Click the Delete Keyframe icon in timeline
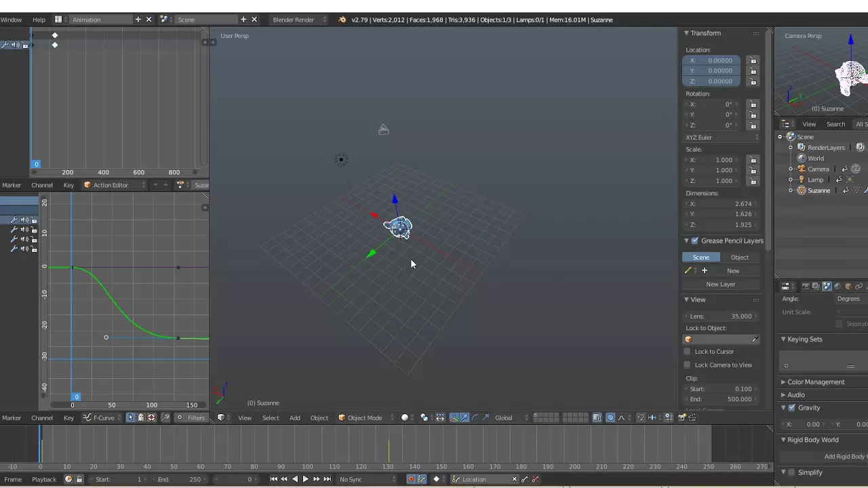Image resolution: width=868 pixels, height=488 pixels. [535, 479]
